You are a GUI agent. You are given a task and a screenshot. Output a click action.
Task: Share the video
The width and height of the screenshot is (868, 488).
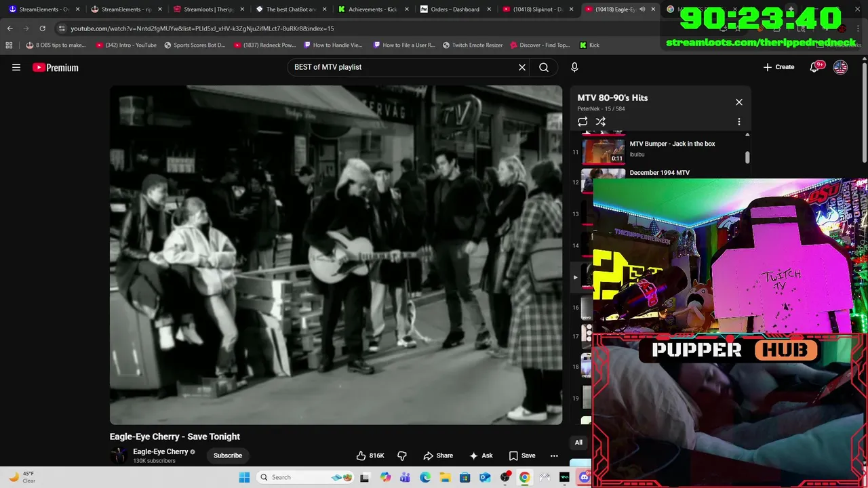pyautogui.click(x=438, y=455)
